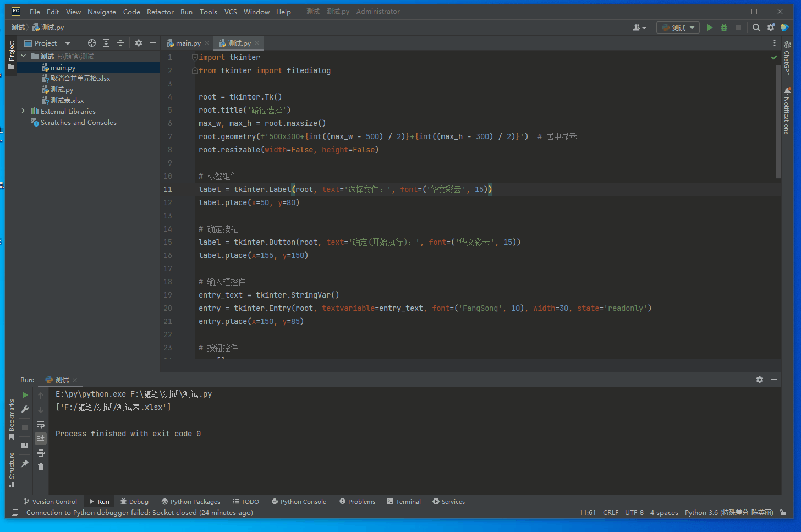Toggle Notifications tool window on right stripe
801x532 pixels.
click(x=787, y=111)
